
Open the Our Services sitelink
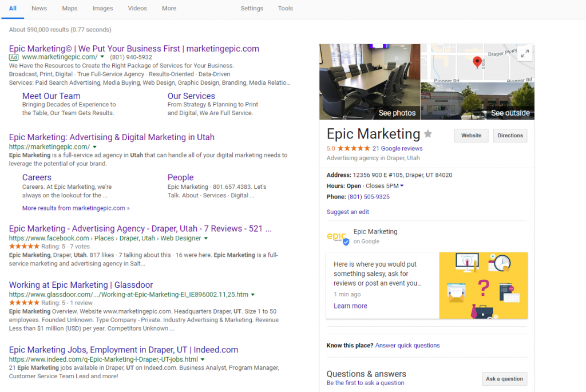click(x=191, y=96)
